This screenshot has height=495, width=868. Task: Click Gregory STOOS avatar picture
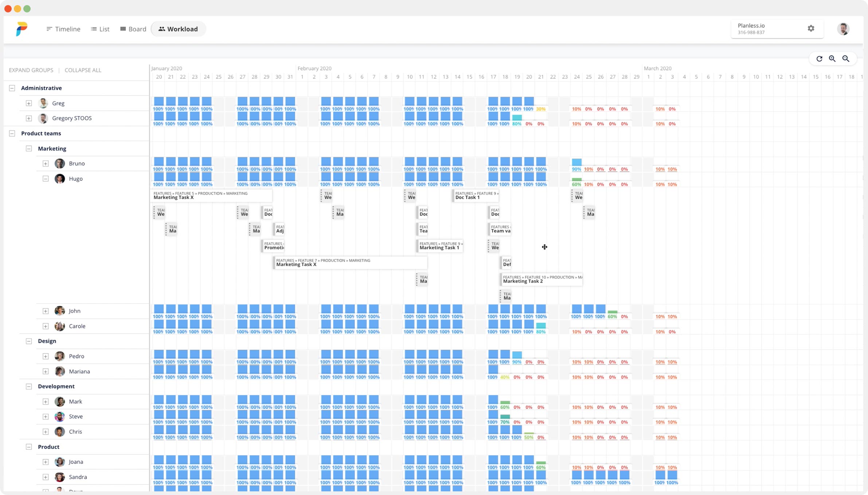click(x=43, y=118)
